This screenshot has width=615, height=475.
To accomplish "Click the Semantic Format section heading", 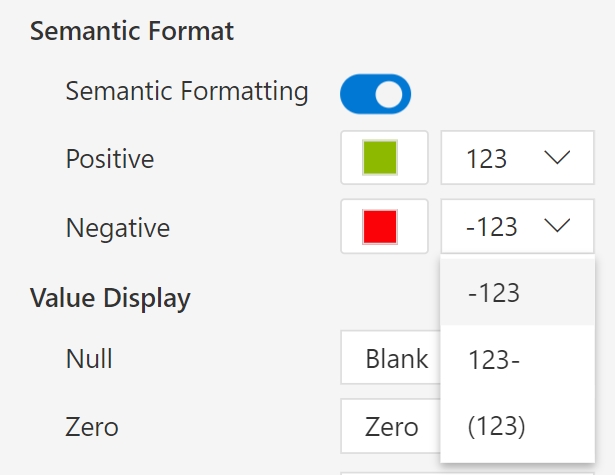I will pyautogui.click(x=132, y=31).
